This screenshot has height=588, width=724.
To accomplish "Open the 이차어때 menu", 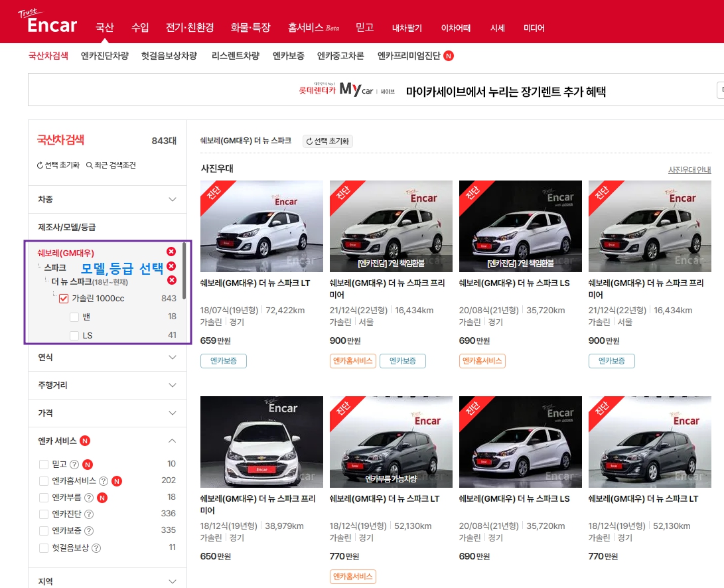I will (456, 28).
